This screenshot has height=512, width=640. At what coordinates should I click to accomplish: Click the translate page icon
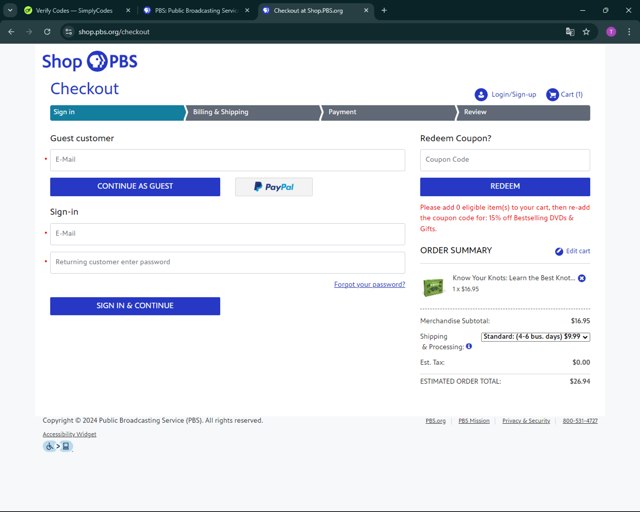pyautogui.click(x=570, y=32)
